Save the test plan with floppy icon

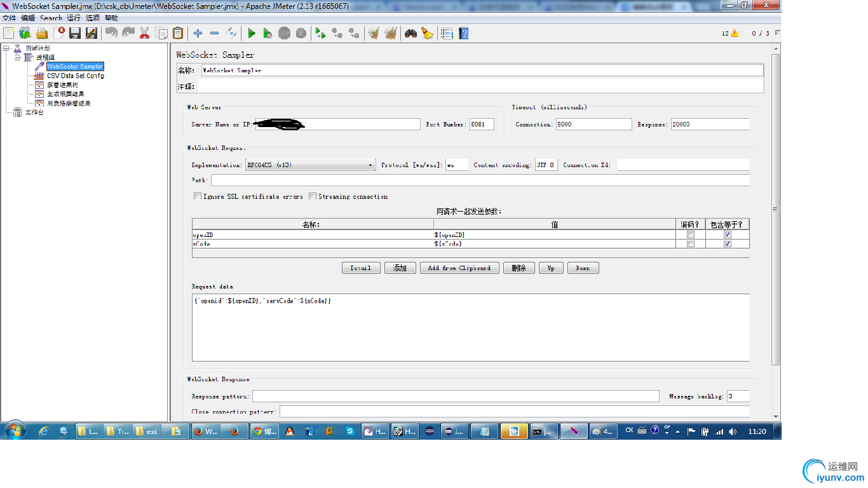[75, 33]
